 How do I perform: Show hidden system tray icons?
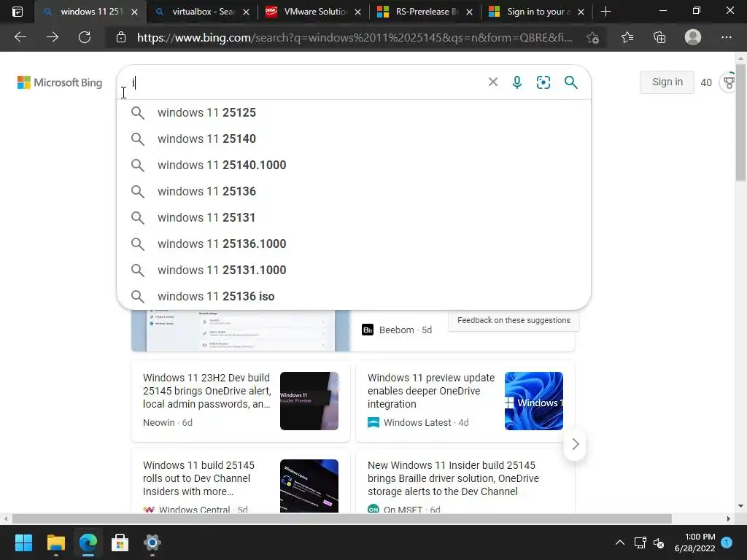[620, 542]
